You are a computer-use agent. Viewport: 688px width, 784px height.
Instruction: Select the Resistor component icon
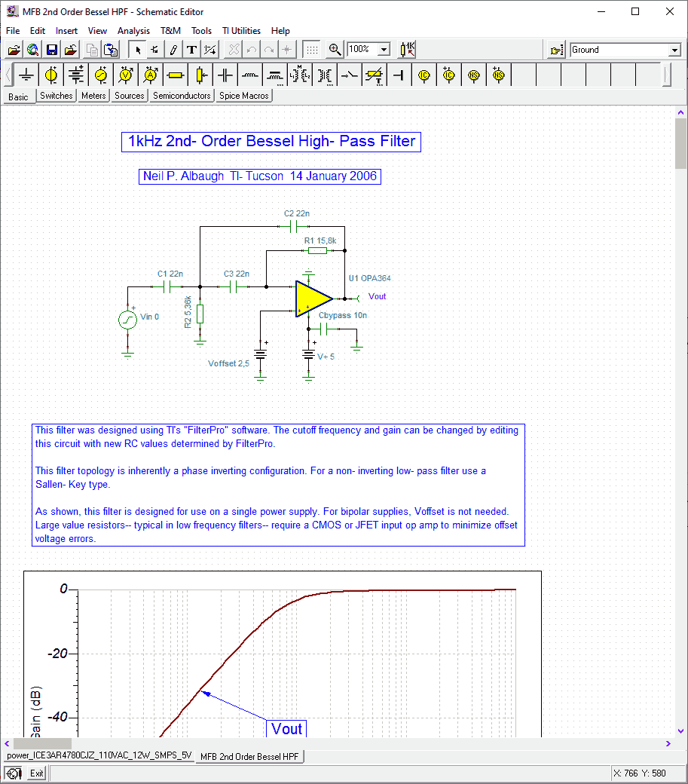(x=176, y=75)
